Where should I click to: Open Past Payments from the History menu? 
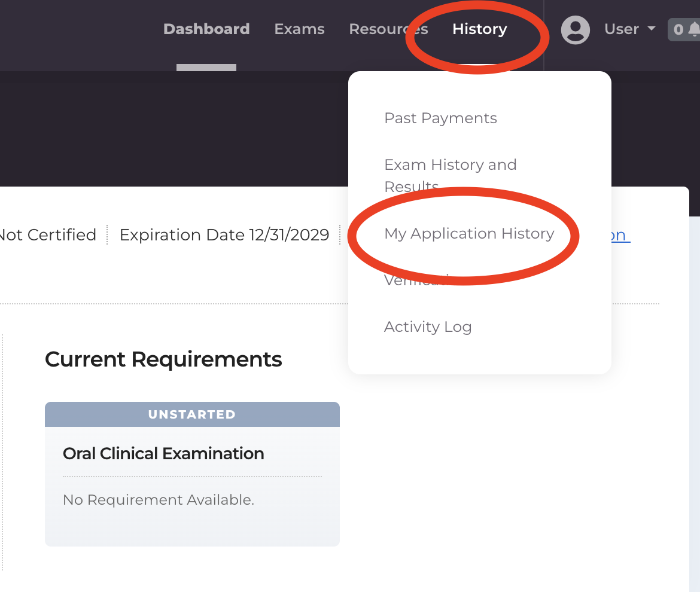coord(440,118)
